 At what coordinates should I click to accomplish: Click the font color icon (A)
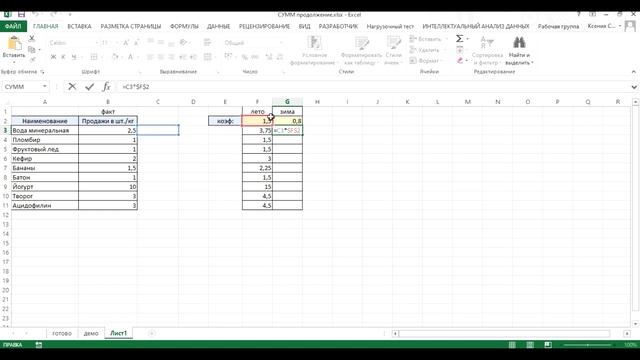(x=130, y=57)
